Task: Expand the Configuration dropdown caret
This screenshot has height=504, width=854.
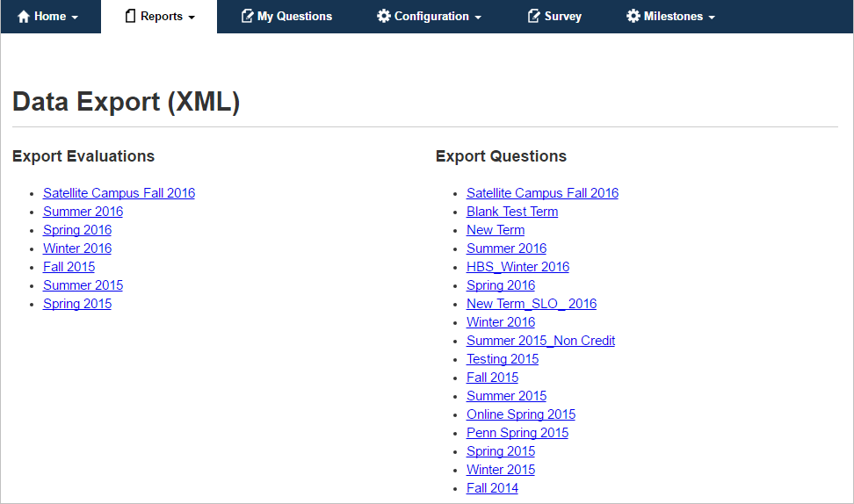Action: (x=478, y=18)
